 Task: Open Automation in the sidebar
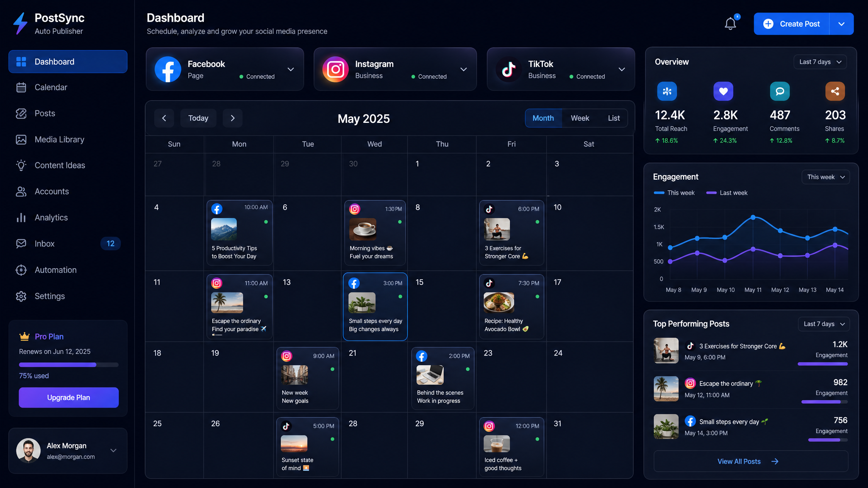coord(68,270)
